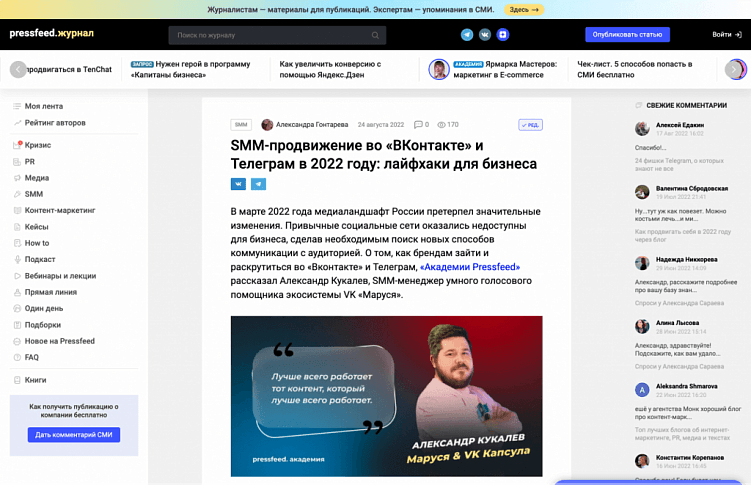The width and height of the screenshot is (751, 485).
Task: Open «Прямая линия» section
Action: [x=50, y=292]
